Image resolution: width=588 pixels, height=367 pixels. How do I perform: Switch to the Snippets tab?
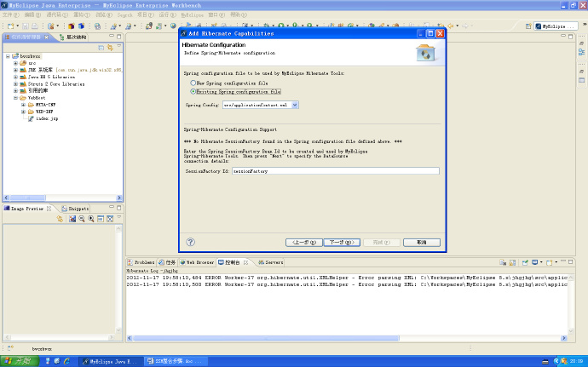coord(75,209)
